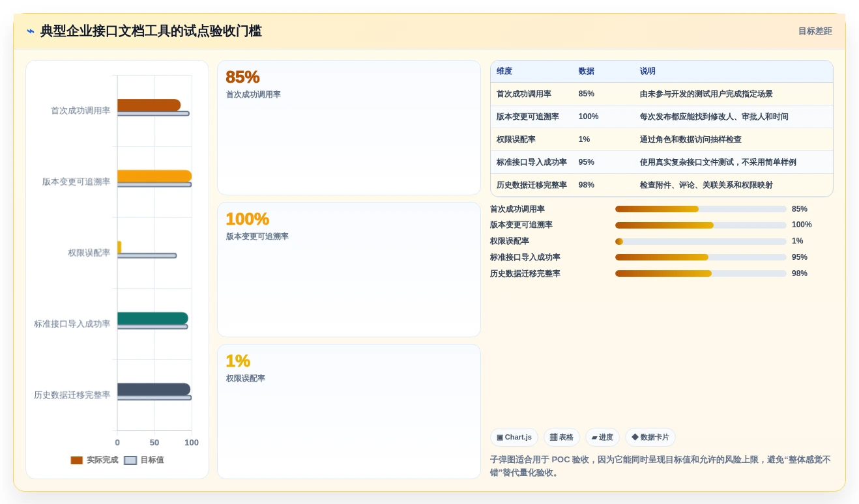Click the large 100% value in the middle data card

tap(247, 219)
